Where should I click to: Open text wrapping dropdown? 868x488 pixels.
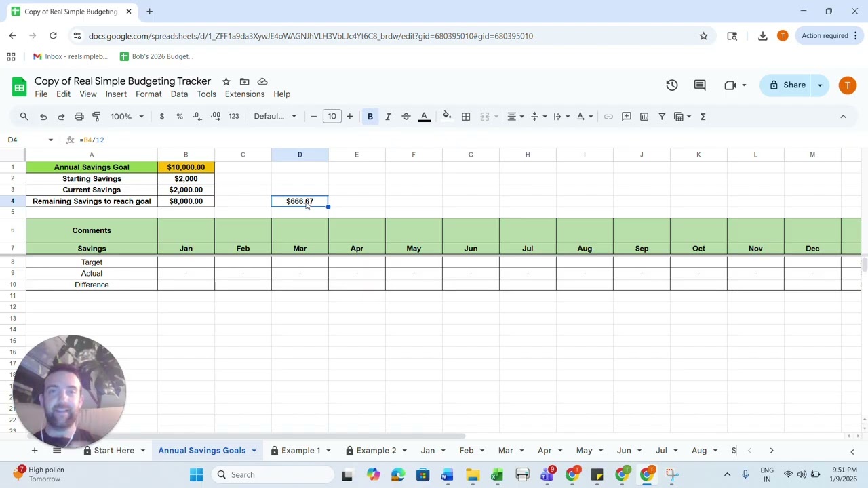[x=561, y=117]
